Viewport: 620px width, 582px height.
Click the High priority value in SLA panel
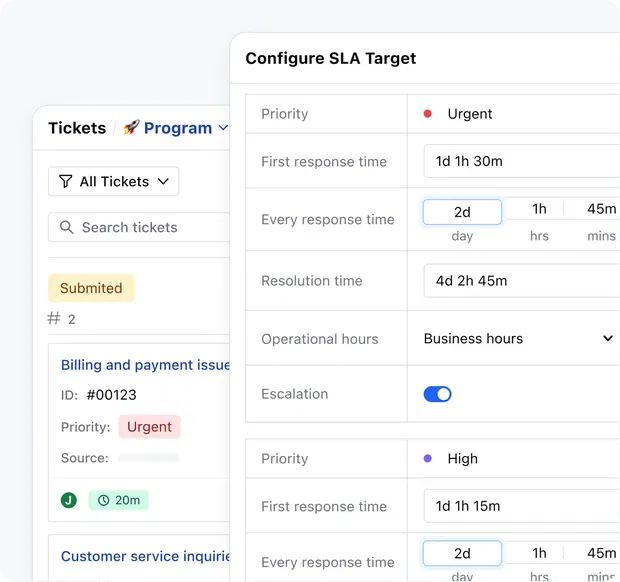click(x=462, y=459)
